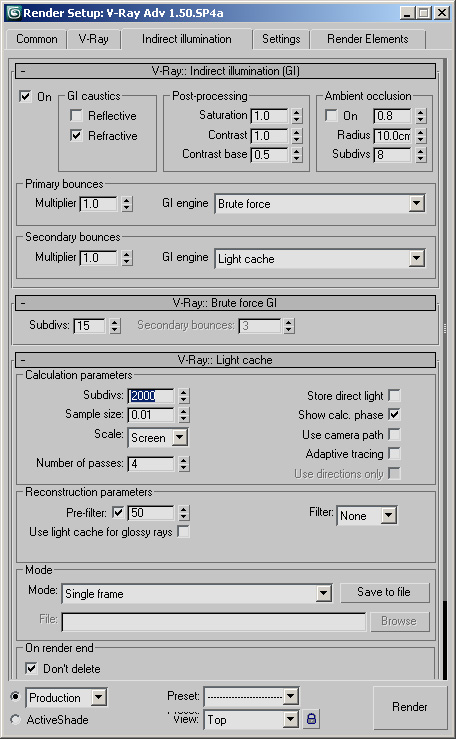Click the Number of passes field
This screenshot has height=739, width=456.
pyautogui.click(x=151, y=464)
